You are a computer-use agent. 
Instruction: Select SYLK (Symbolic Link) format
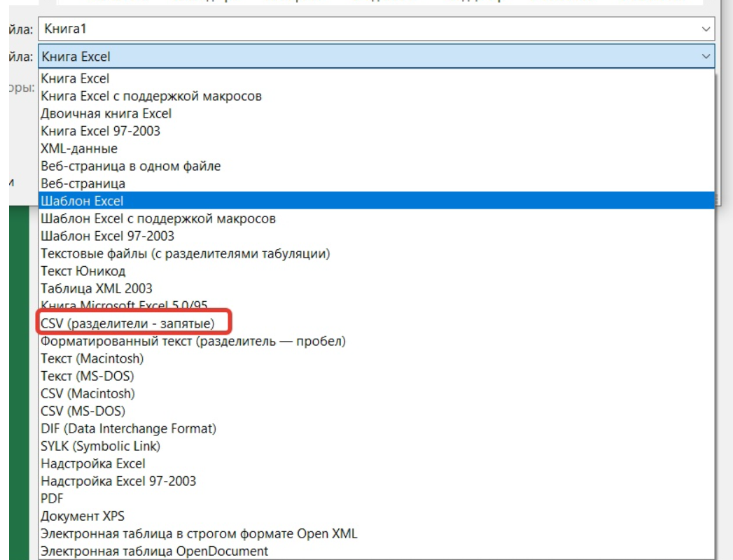377,447
